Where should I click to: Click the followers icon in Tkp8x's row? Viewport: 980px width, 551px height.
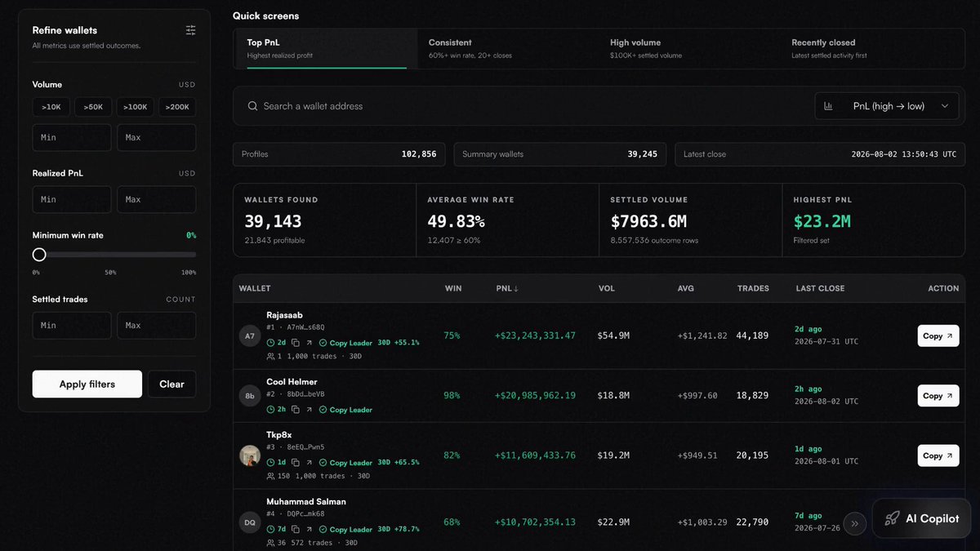point(271,476)
